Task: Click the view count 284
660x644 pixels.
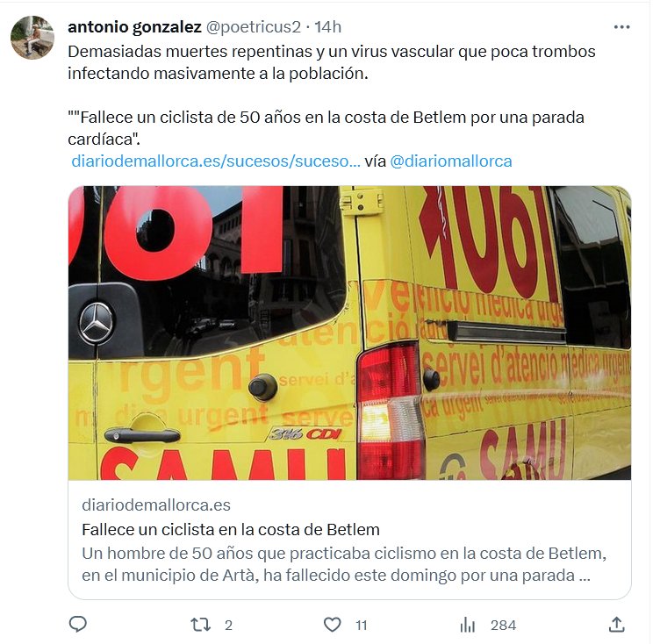Action: point(504,626)
